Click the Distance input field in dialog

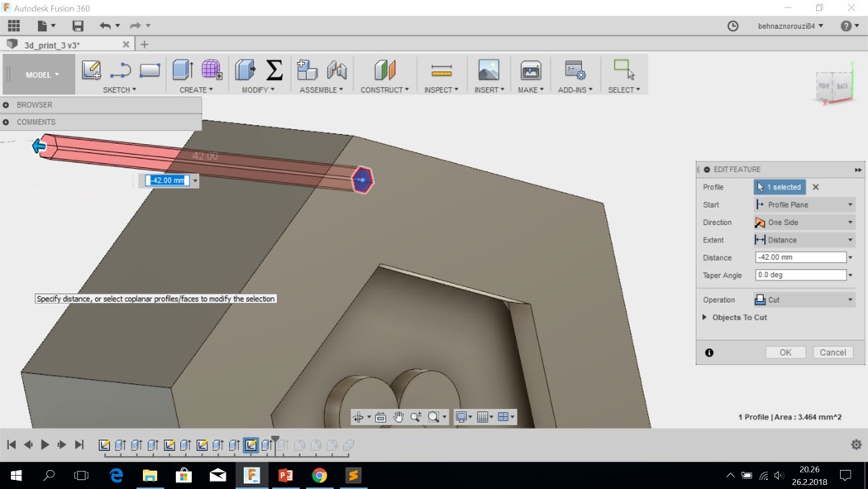pyautogui.click(x=800, y=257)
